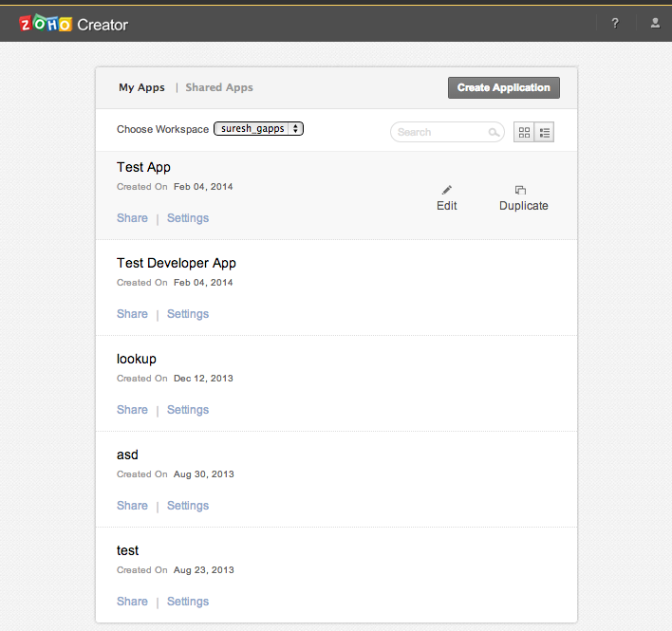Open the user profile icon
The image size is (672, 631).
point(655,24)
